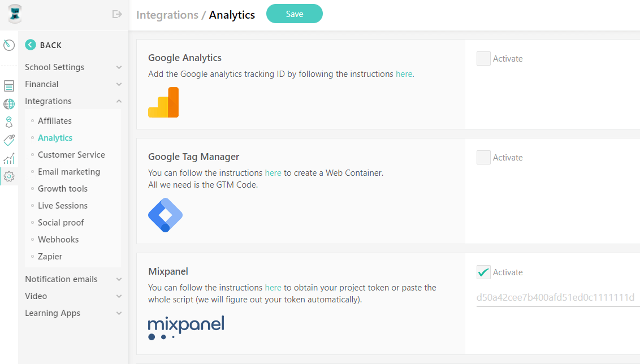Collapse the Integrations section
640x364 pixels.
73,101
